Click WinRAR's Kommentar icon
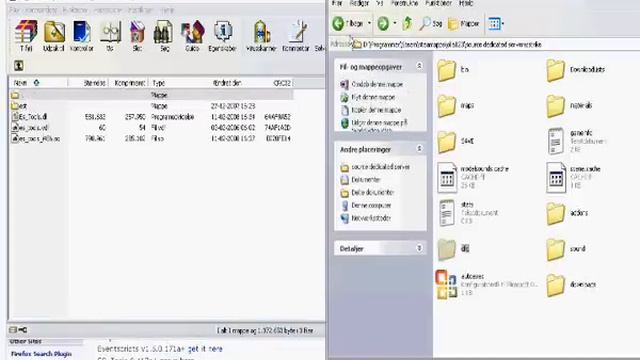Viewport: 640px width, 360px height. [296, 36]
